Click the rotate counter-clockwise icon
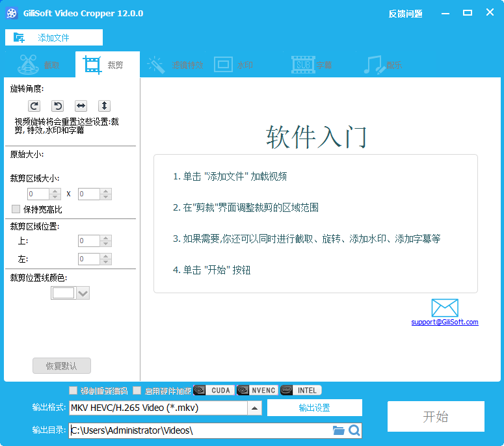504x446 pixels. click(x=57, y=106)
